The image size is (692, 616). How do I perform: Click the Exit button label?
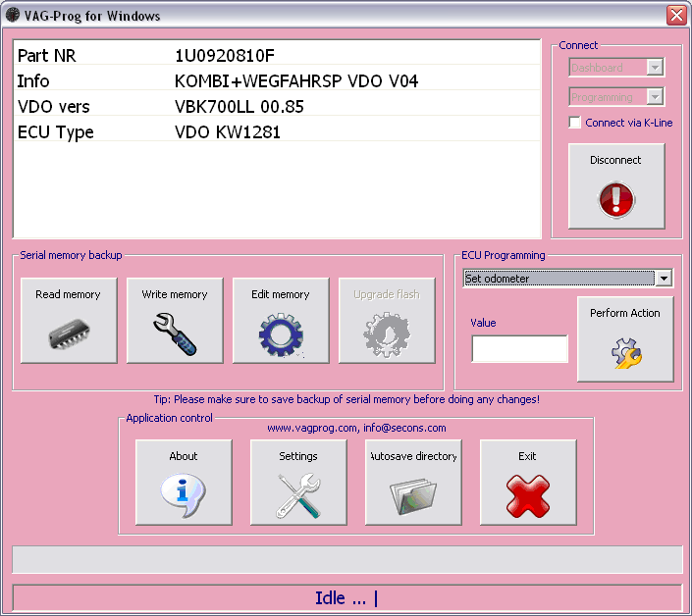pyautogui.click(x=527, y=456)
